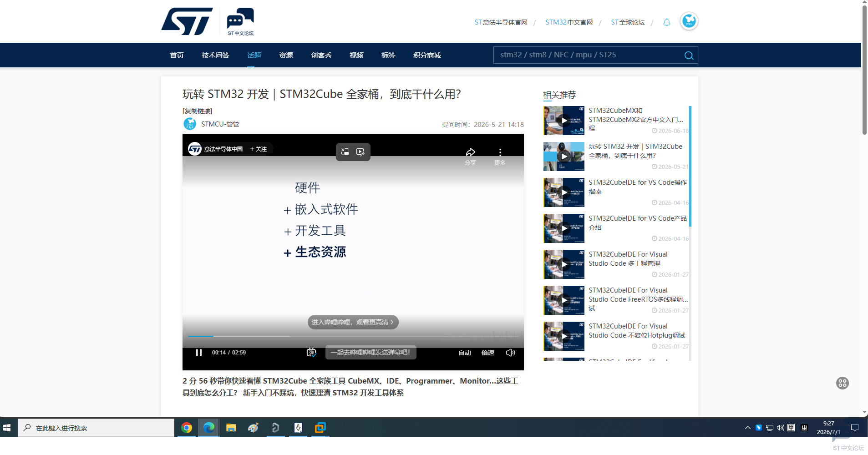Open Studio Code 不复位Hotplug调试 title link
The height and width of the screenshot is (455, 868).
pos(637,331)
